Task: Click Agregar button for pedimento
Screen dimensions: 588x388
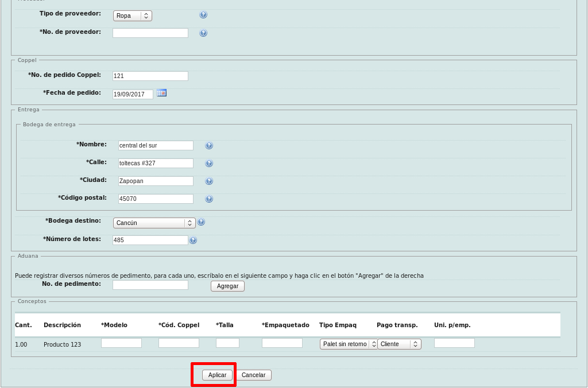Action: pyautogui.click(x=227, y=286)
